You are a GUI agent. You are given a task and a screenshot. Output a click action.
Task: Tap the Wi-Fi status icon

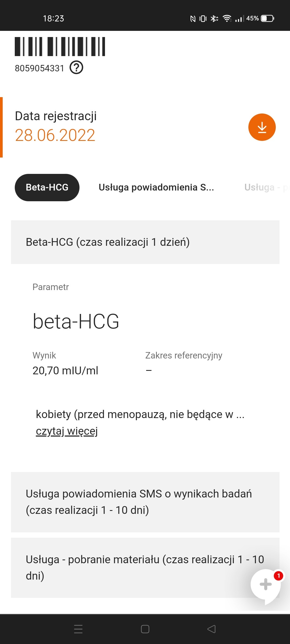click(x=227, y=18)
